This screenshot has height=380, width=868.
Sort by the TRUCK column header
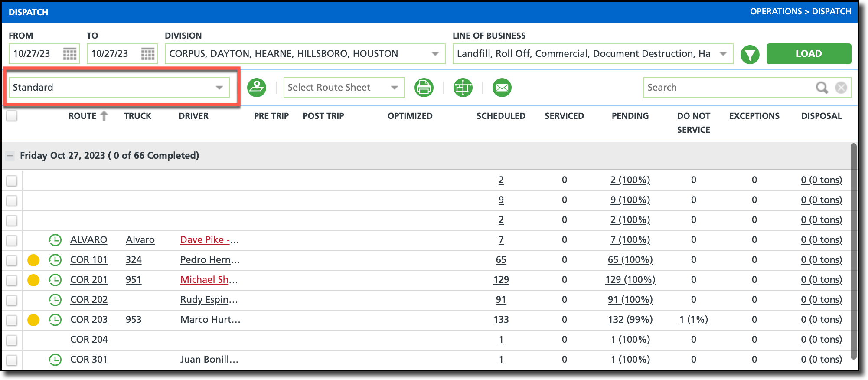pos(137,116)
